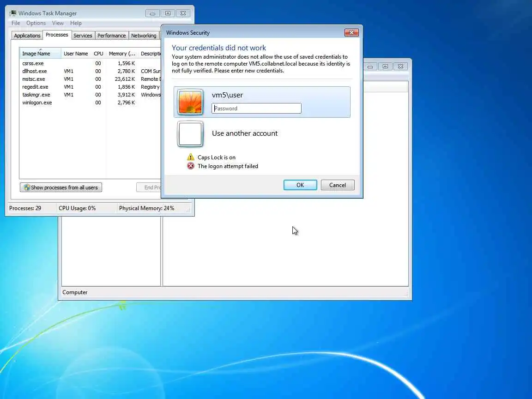
Task: Click 23,612 K memory value for mstsc.exe
Action: 125,79
